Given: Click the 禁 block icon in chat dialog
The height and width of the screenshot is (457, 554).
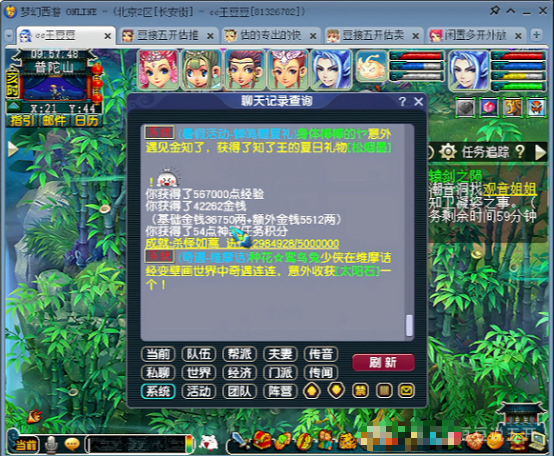Looking at the screenshot, I should click(360, 391).
